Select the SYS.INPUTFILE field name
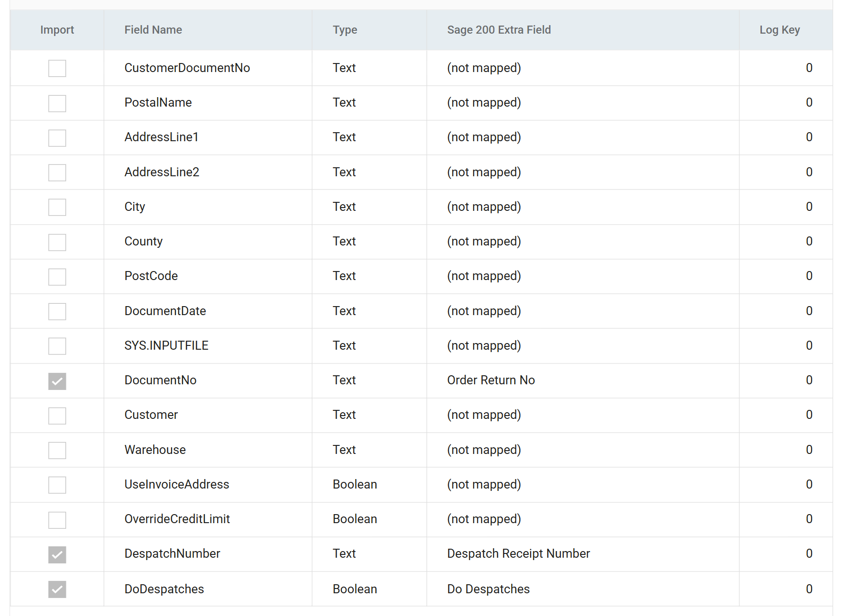Image resolution: width=842 pixels, height=616 pixels. coord(166,345)
